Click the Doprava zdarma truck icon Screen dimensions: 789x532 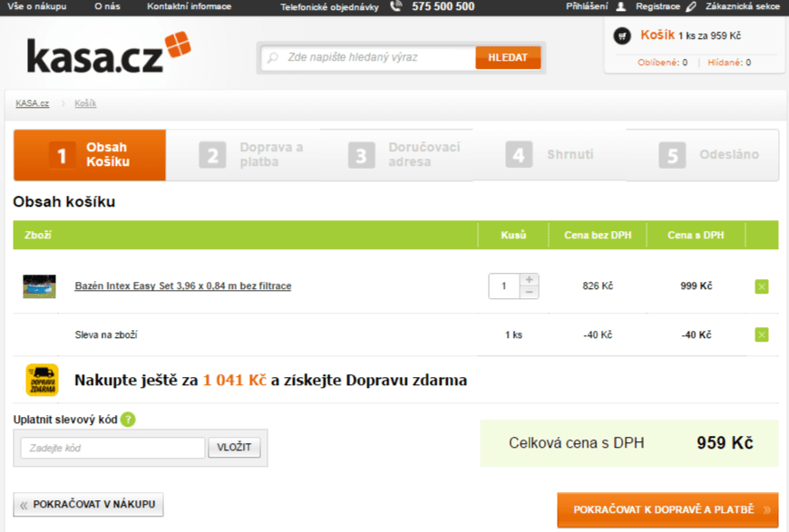click(x=42, y=380)
